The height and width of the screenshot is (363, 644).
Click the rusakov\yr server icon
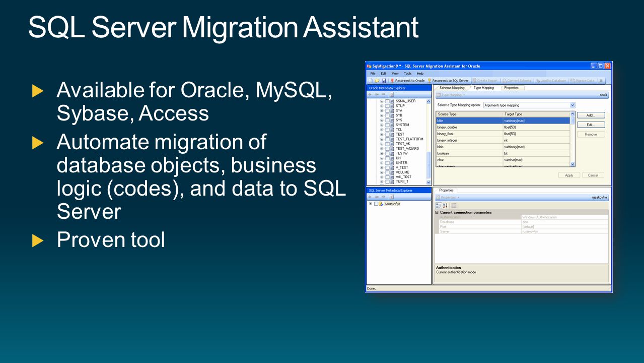(381, 204)
